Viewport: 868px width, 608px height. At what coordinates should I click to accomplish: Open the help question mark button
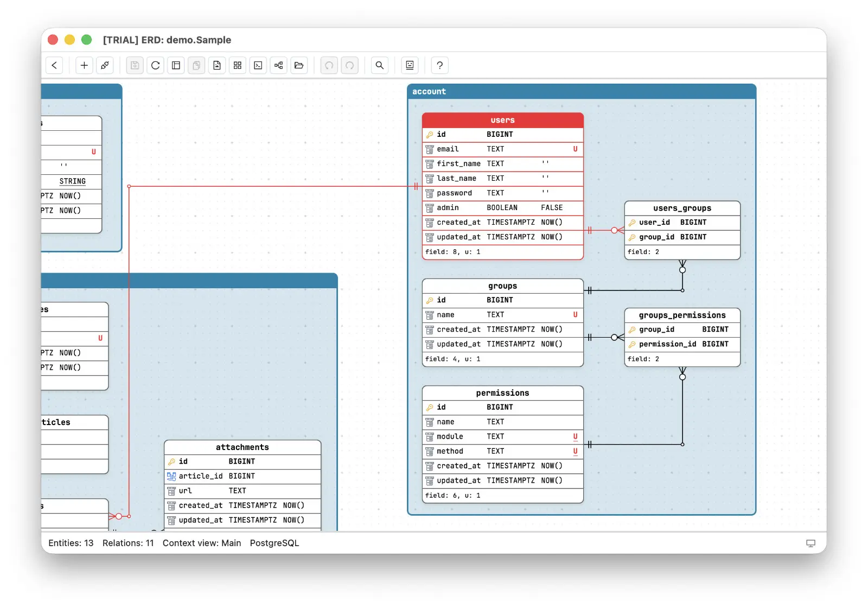point(440,65)
